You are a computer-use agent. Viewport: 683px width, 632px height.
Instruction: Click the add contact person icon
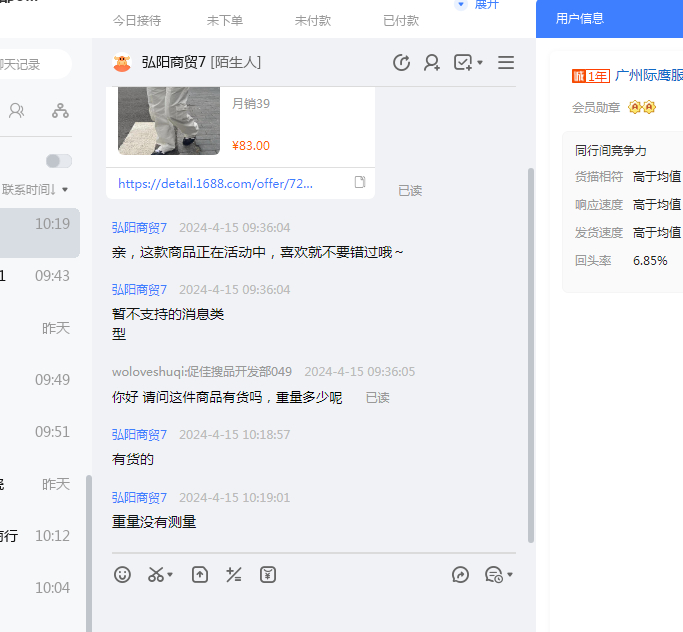point(431,63)
